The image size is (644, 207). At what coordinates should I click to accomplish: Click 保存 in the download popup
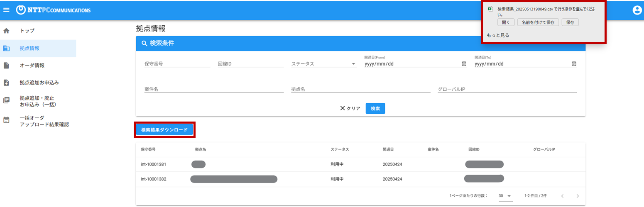[x=570, y=22]
